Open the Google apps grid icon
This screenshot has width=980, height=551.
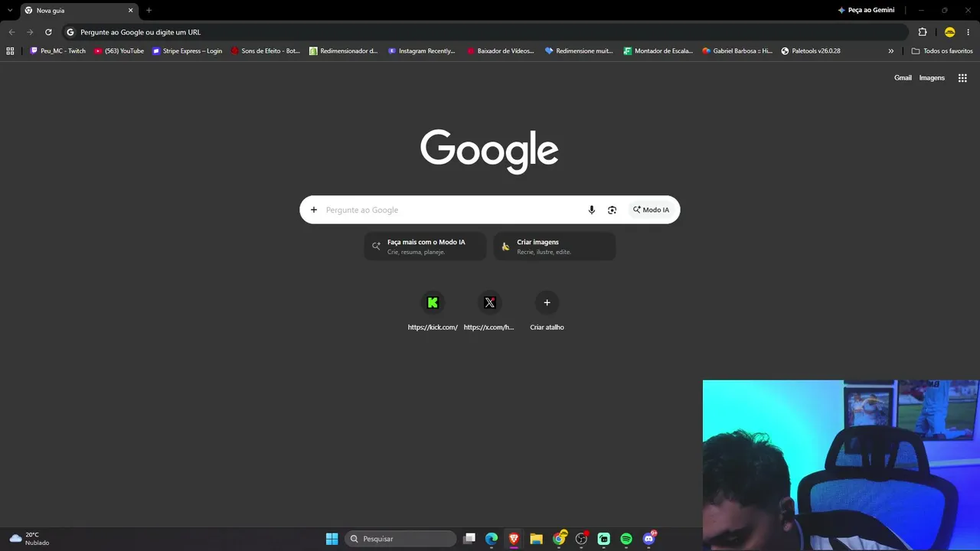point(962,78)
